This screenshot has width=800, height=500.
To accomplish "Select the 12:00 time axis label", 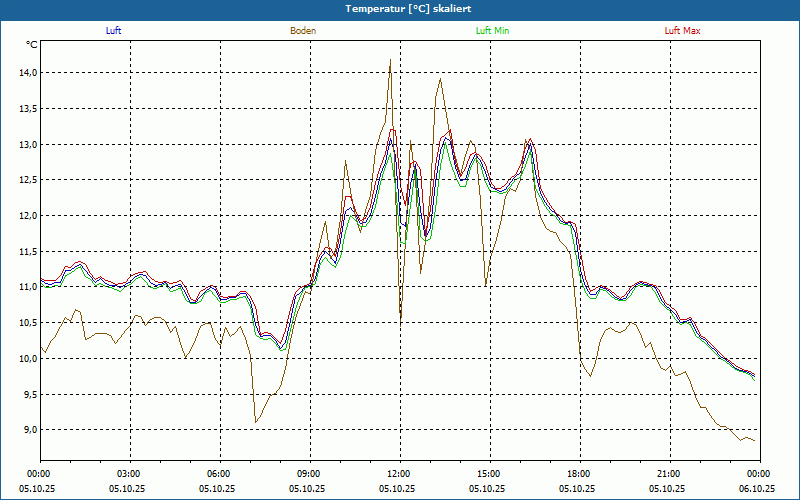I will point(399,474).
